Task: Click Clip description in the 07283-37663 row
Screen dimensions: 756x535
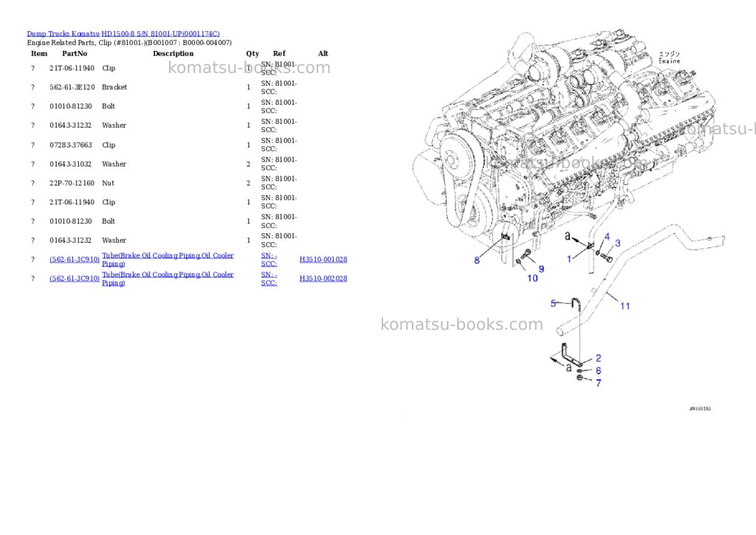Action: [109, 145]
